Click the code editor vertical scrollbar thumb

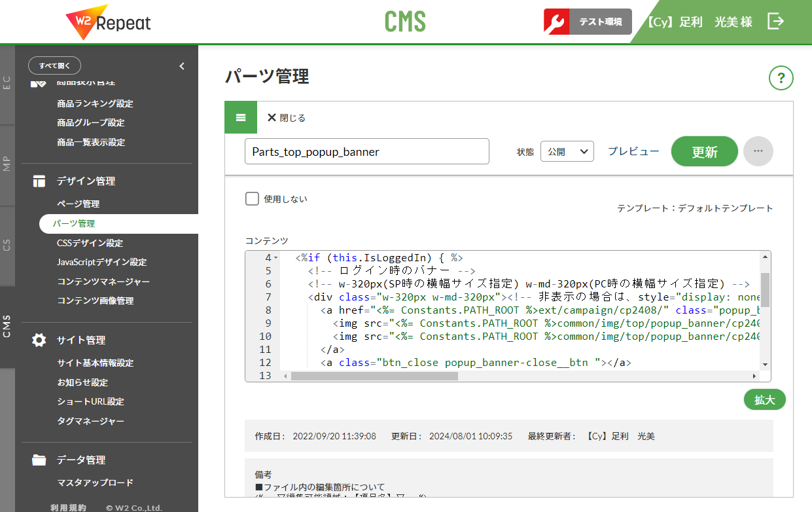[x=764, y=290]
